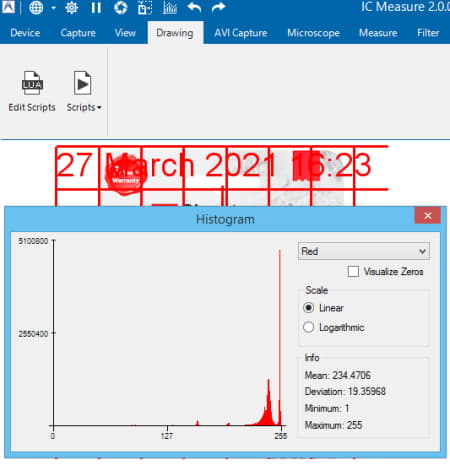
Task: Enable the Visualize Zeros checkbox
Action: [353, 271]
